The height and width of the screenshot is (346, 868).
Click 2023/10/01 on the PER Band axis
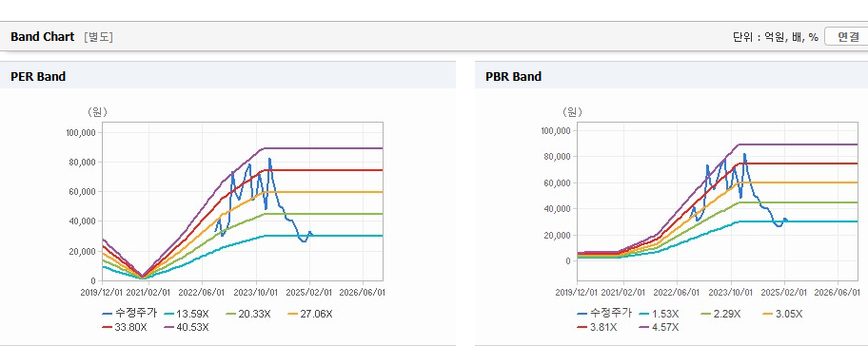click(256, 292)
